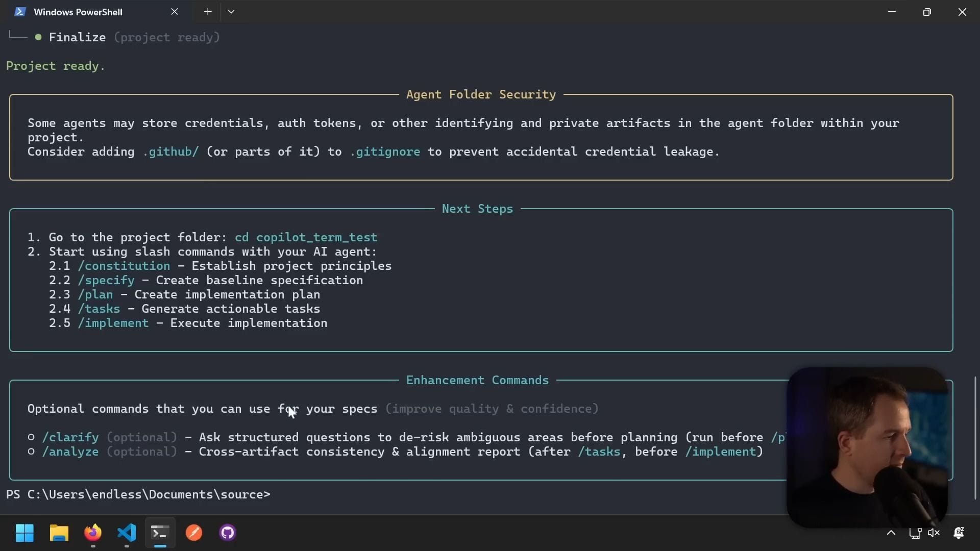Viewport: 980px width, 551px height.
Task: Switch to Visual Studio Code in taskbar
Action: point(127,533)
